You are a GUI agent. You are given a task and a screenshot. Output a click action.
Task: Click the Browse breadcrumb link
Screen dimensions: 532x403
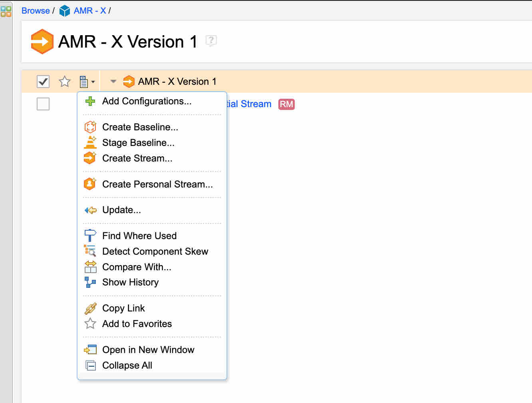pos(36,11)
